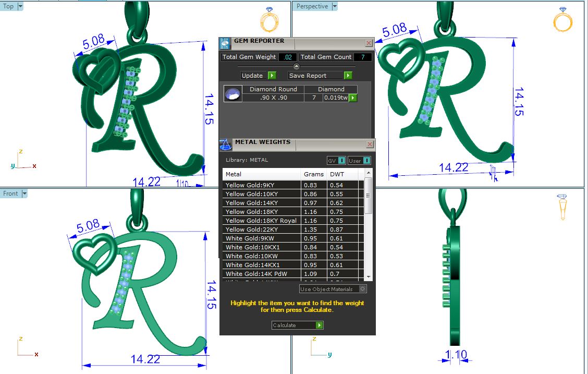This screenshot has height=374, width=588.
Task: Open the Front viewport dropdown arrow
Action: [24, 194]
